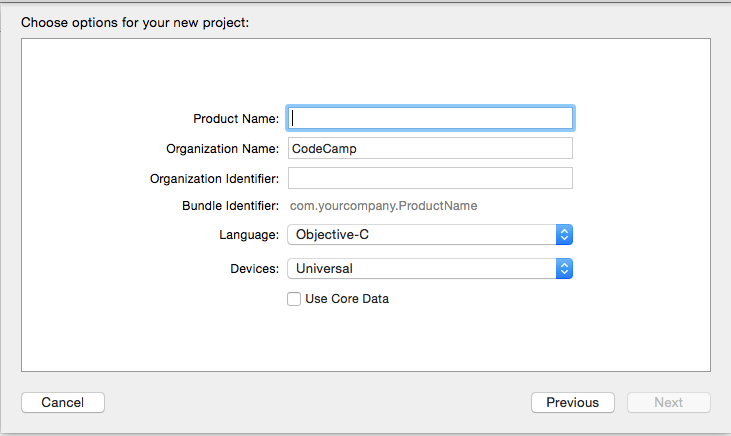Viewport: 731px width, 436px height.
Task: Click the com.yourcompany.ProductName bundle identifier text
Action: click(383, 206)
